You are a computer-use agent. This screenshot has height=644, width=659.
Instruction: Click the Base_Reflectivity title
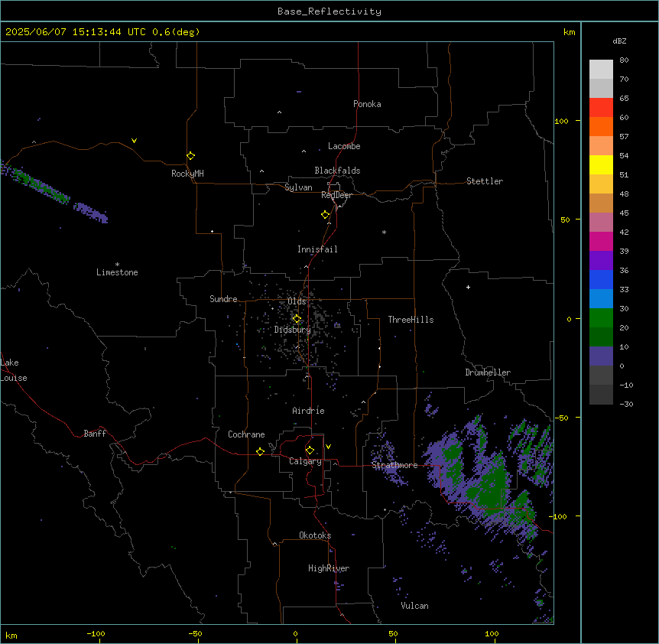point(329,11)
